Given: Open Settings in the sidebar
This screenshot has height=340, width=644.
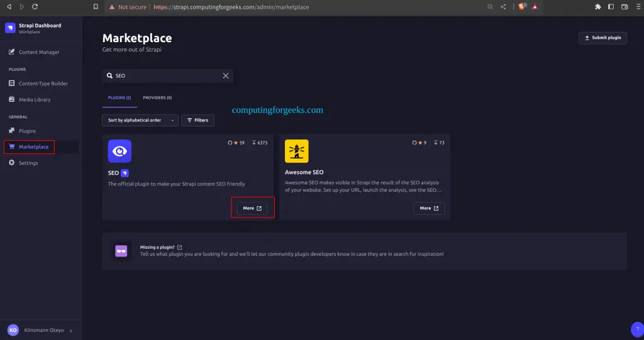Looking at the screenshot, I should [x=28, y=163].
